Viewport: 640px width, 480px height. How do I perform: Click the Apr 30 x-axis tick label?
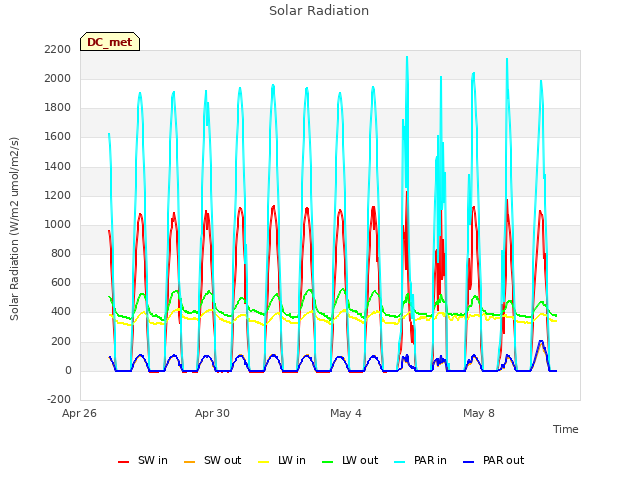click(212, 413)
